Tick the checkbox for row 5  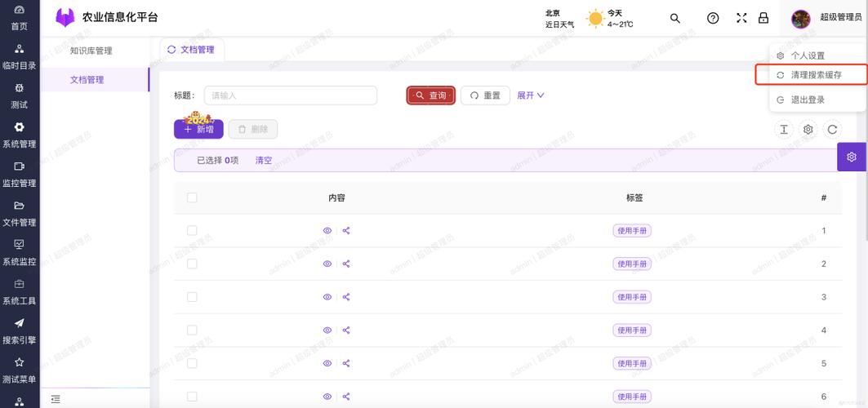(192, 363)
